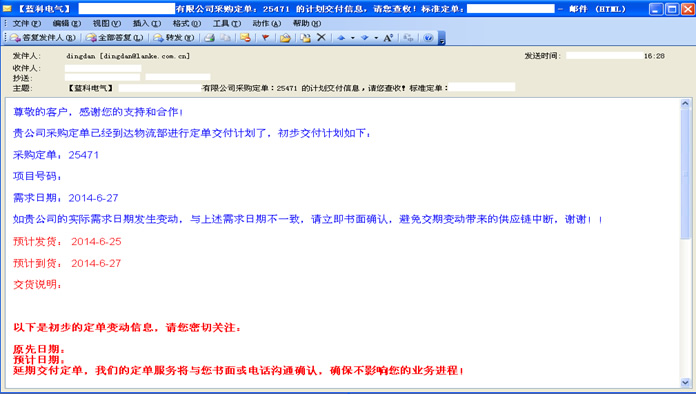Viewport: 696px width, 394px height.
Task: Click the 全部答复 button
Action: tap(115, 38)
